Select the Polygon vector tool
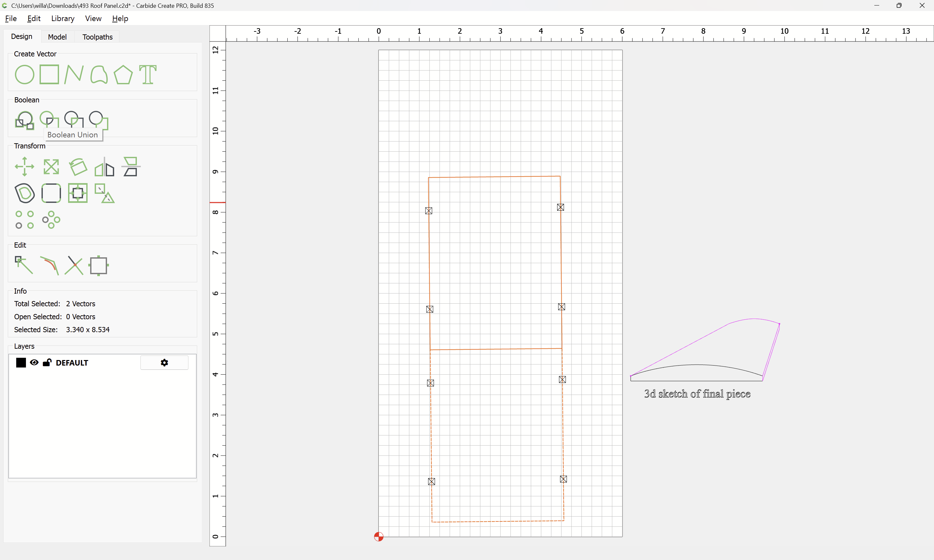This screenshot has width=934, height=560. click(123, 74)
